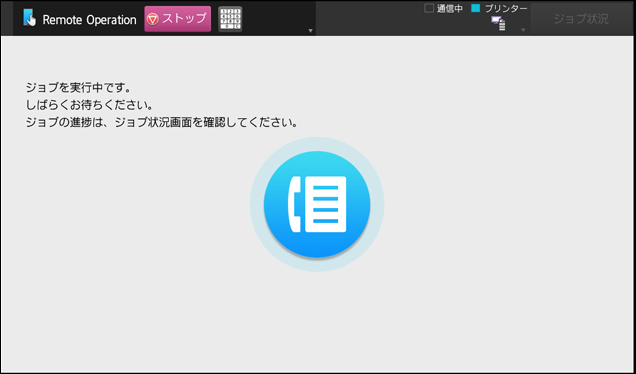Open the numeric keypad icon
The width and height of the screenshot is (636, 374).
coord(230,19)
